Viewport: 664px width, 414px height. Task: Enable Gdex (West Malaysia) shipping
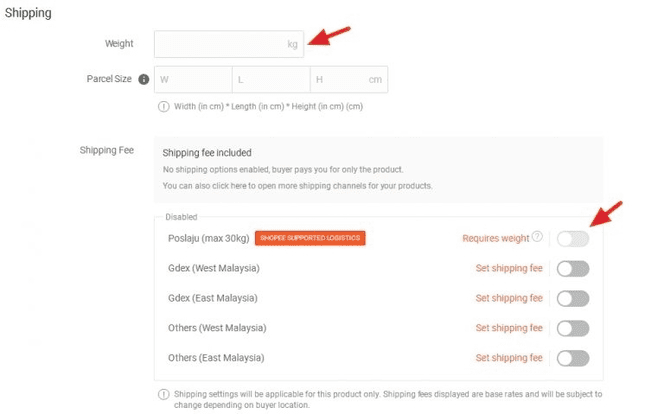point(573,268)
